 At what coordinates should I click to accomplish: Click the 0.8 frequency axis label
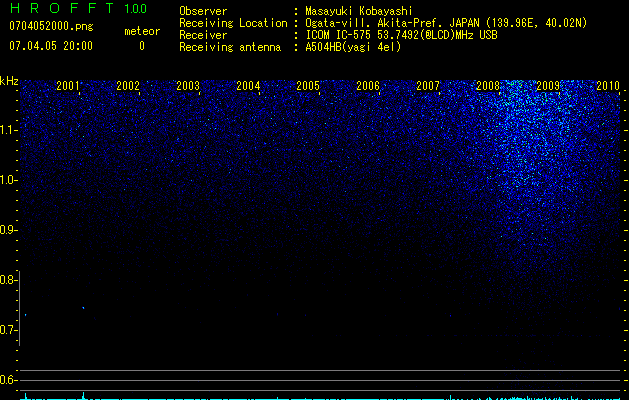[x=8, y=280]
